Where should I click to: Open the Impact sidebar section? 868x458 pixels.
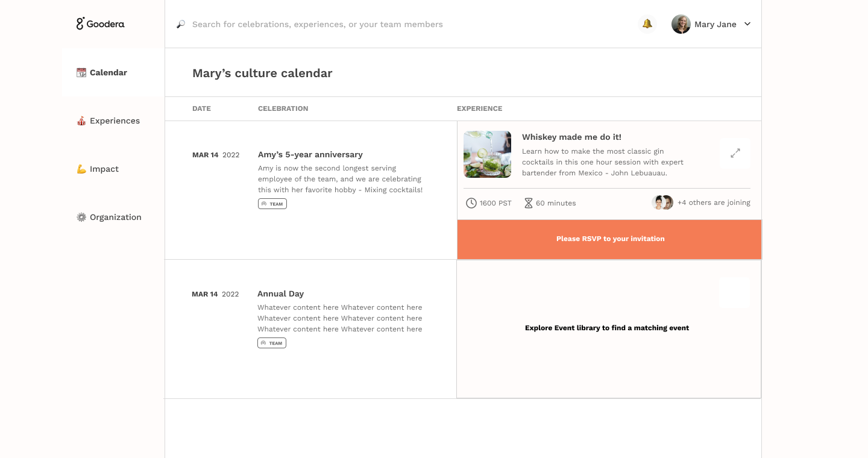coord(104,169)
